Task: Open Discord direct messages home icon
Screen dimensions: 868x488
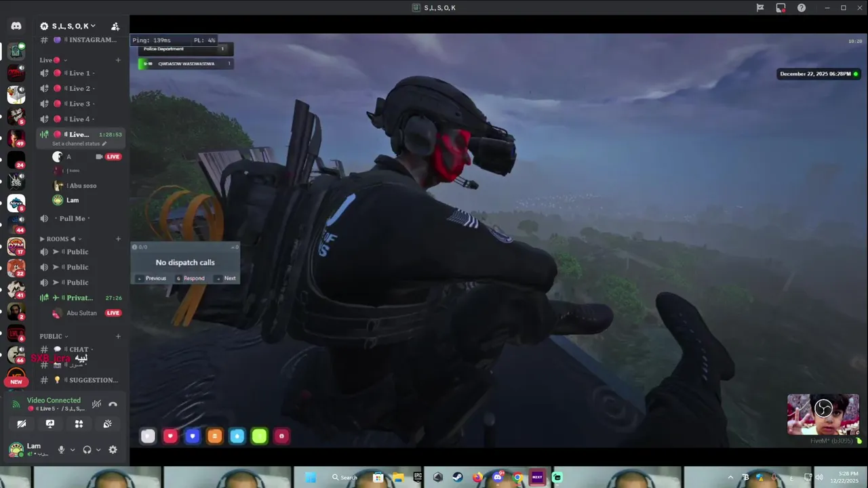Action: [16, 26]
